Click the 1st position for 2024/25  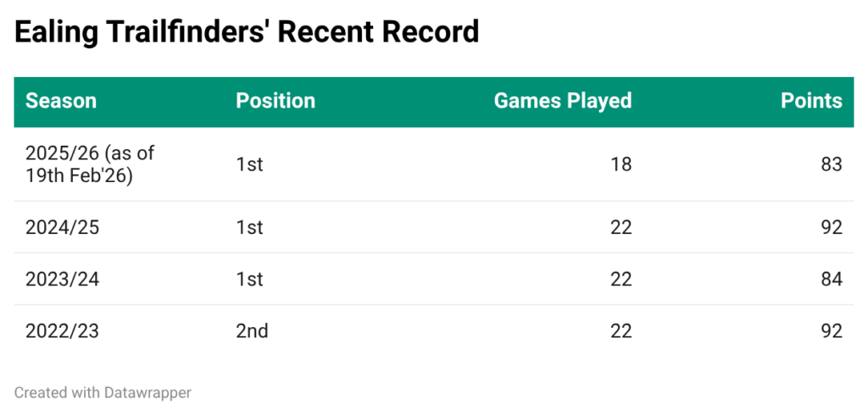pos(249,227)
